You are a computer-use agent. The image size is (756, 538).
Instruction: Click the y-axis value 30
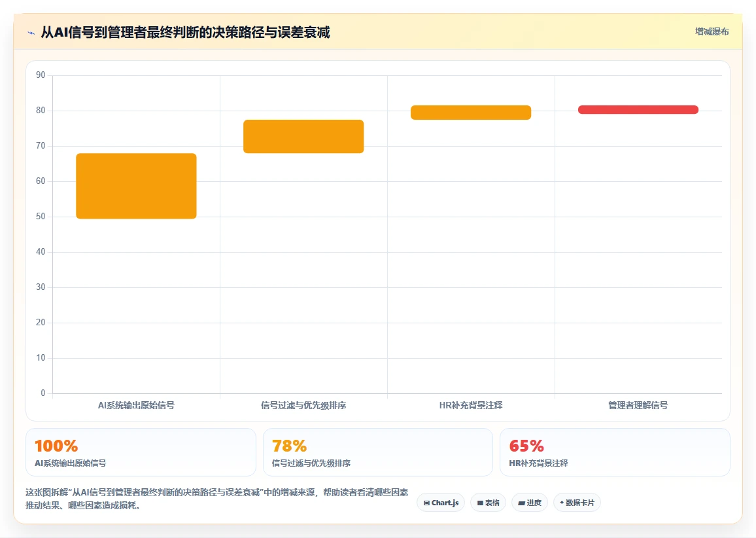[x=41, y=287]
